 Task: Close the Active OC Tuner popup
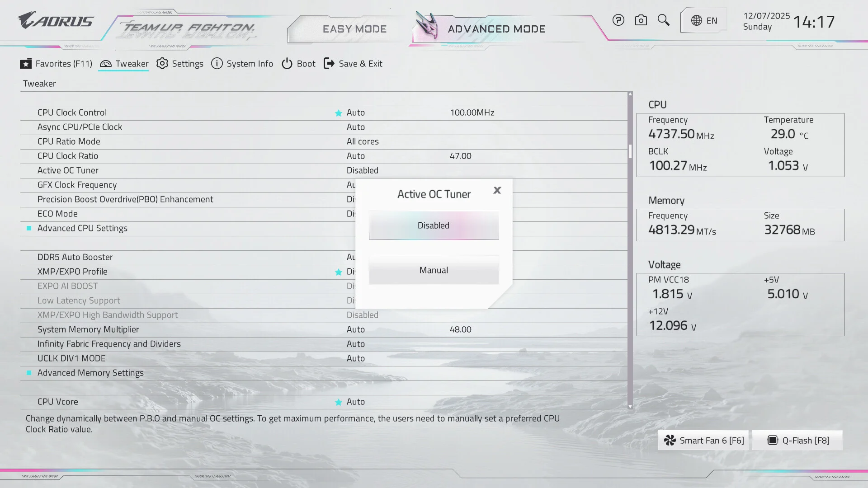point(497,190)
